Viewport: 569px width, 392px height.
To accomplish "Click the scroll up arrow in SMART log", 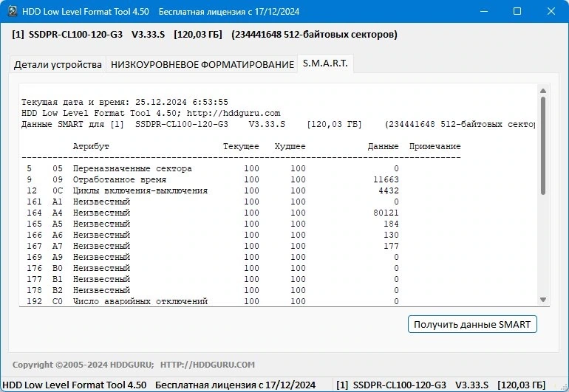I will coord(543,91).
